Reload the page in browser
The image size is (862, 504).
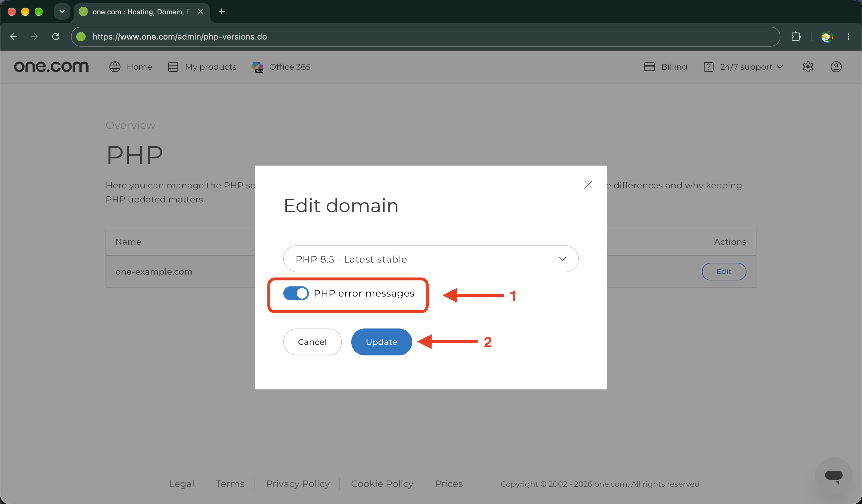click(56, 37)
